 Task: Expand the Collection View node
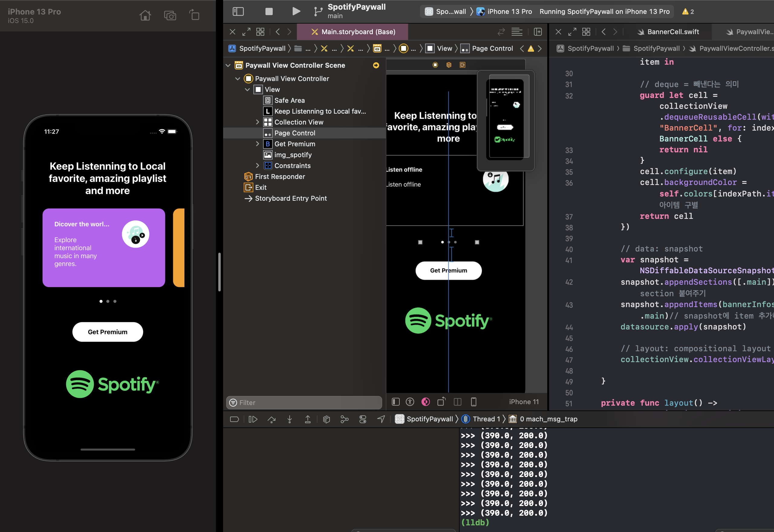pyautogui.click(x=257, y=122)
